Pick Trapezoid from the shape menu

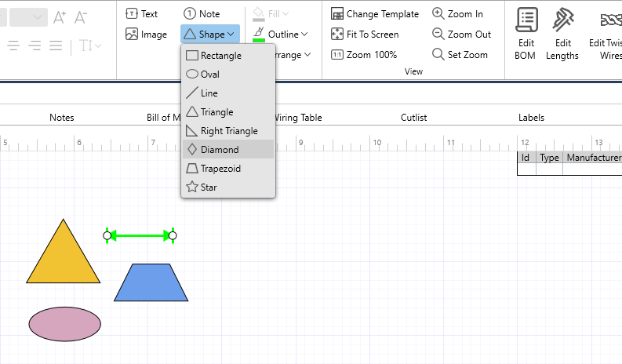[228, 169]
